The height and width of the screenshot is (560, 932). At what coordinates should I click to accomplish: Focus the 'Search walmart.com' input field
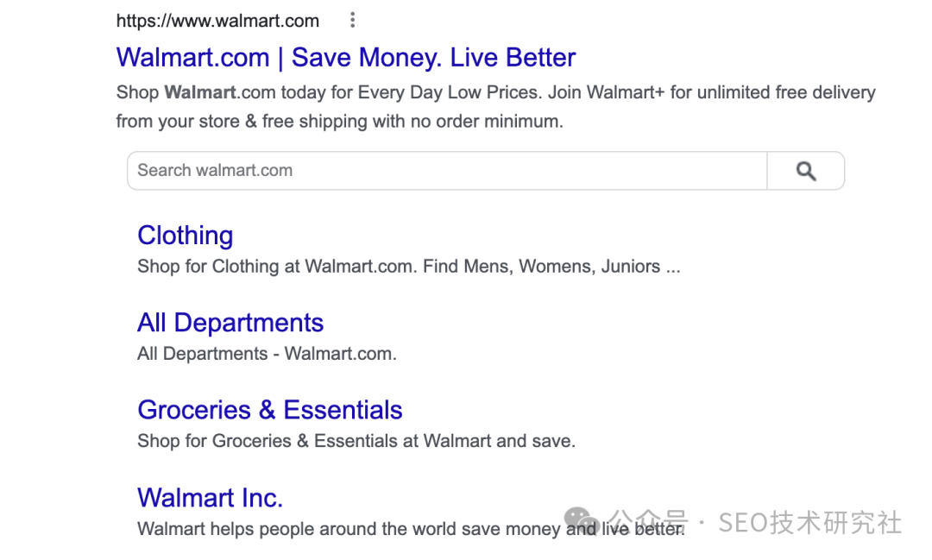pyautogui.click(x=446, y=171)
